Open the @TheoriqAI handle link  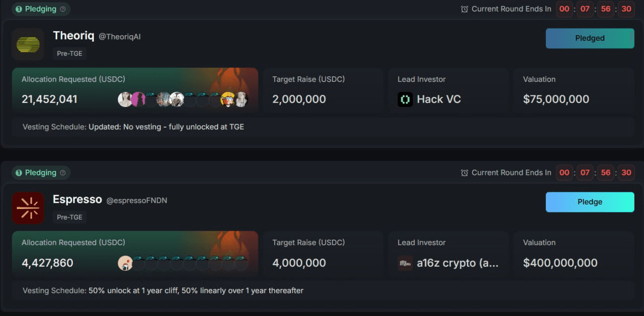coord(120,37)
